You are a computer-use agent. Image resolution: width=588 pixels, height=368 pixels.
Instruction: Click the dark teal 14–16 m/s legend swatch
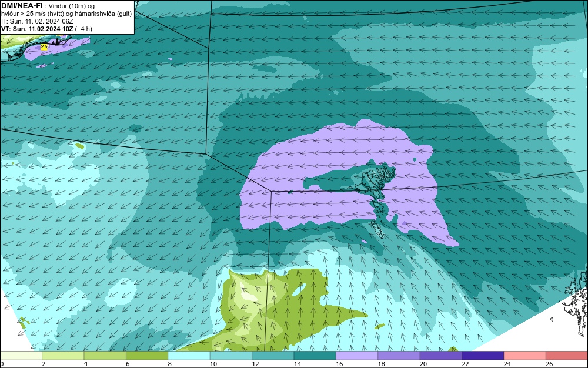(x=315, y=356)
